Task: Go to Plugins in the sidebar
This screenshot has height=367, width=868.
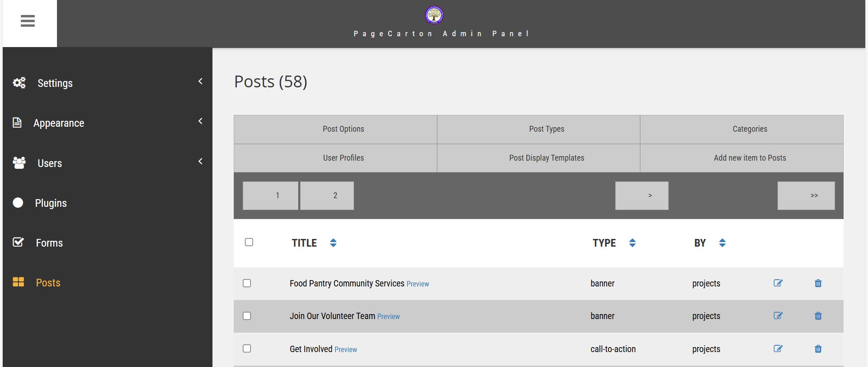Action: click(51, 203)
